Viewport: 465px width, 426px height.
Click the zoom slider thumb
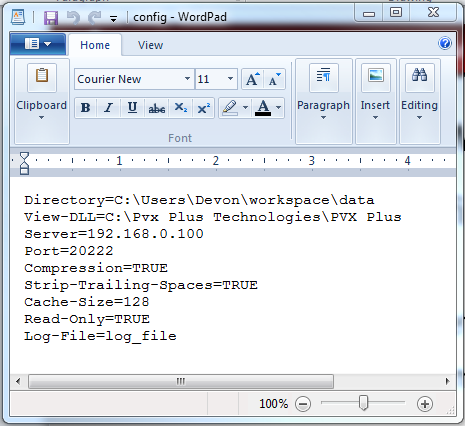tap(363, 403)
